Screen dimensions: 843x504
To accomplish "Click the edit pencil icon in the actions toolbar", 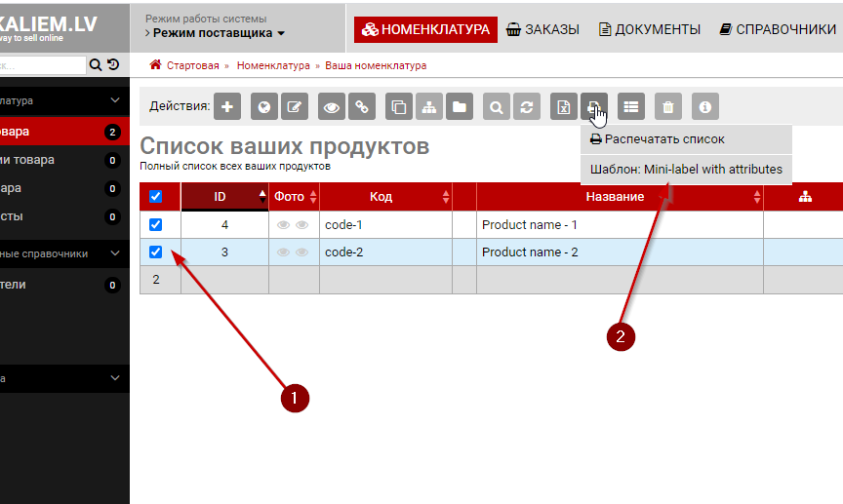I will coord(295,107).
